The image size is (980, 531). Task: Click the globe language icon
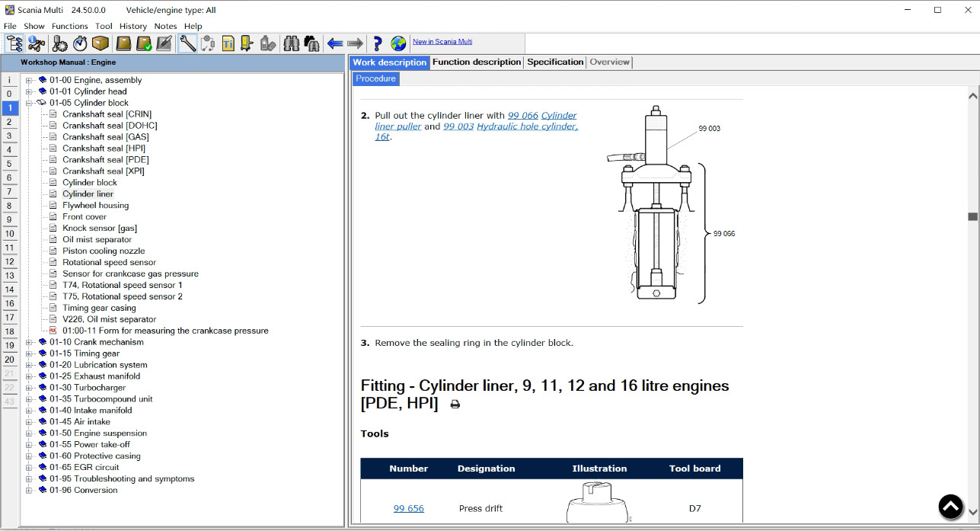click(398, 43)
